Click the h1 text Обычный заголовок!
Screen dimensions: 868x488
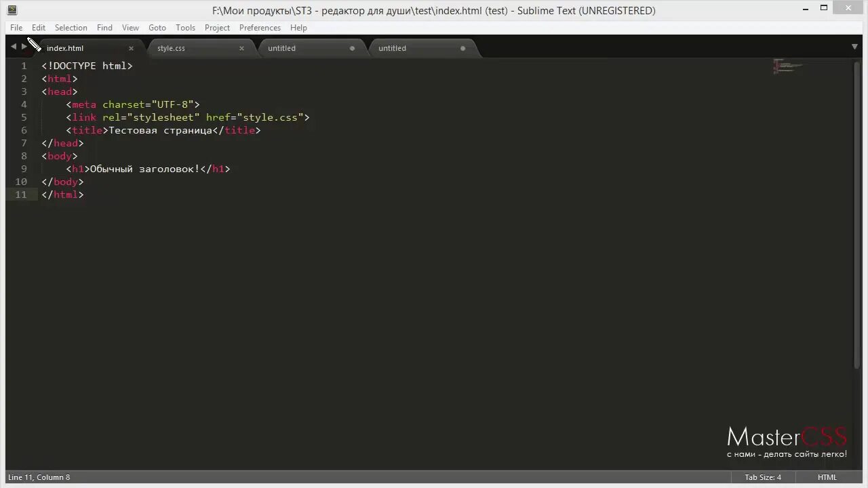(x=145, y=169)
